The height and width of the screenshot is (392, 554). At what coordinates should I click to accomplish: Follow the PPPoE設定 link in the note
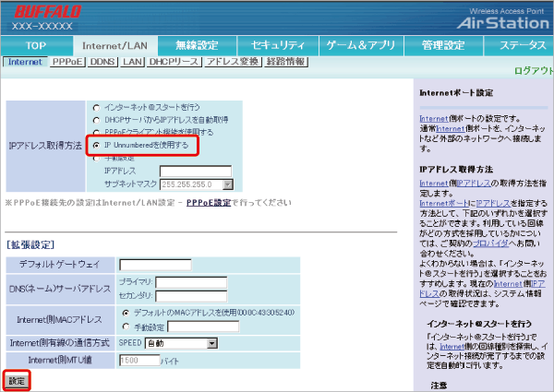tap(210, 202)
